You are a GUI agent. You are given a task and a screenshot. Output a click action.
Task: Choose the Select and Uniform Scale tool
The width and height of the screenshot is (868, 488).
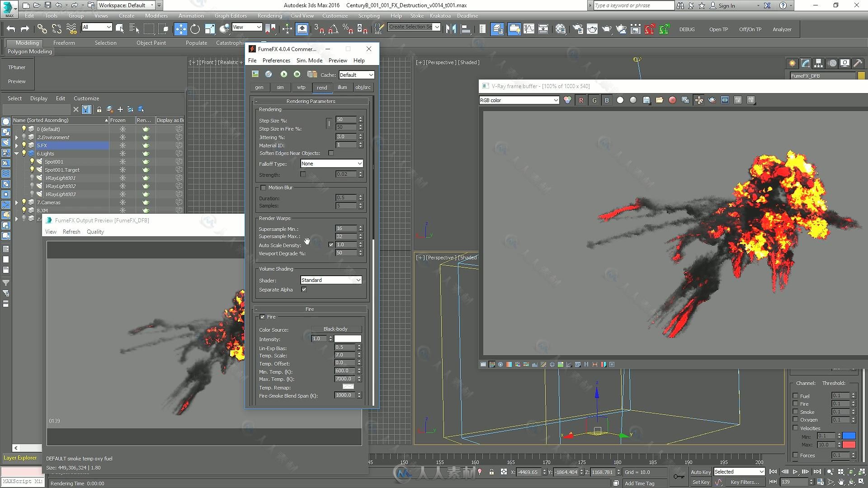coord(210,29)
